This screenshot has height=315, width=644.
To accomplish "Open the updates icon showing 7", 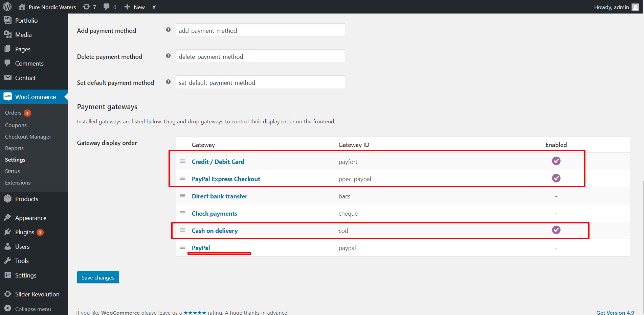I will (89, 7).
